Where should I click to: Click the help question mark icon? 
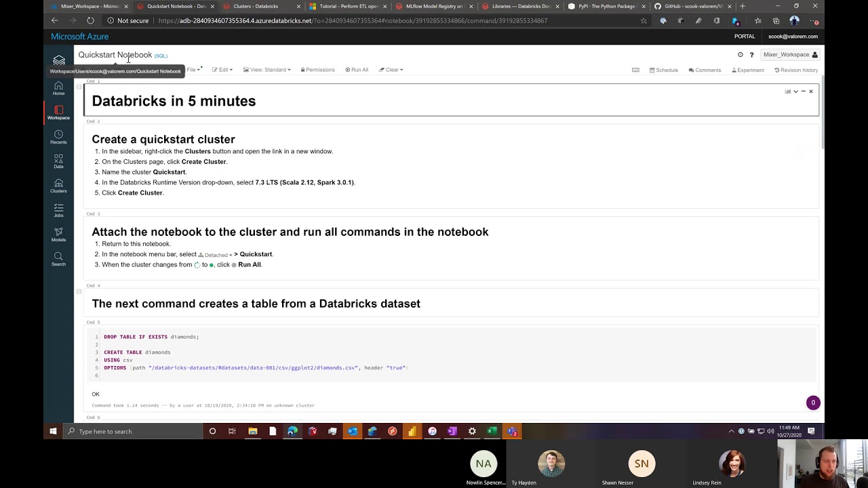(x=751, y=55)
